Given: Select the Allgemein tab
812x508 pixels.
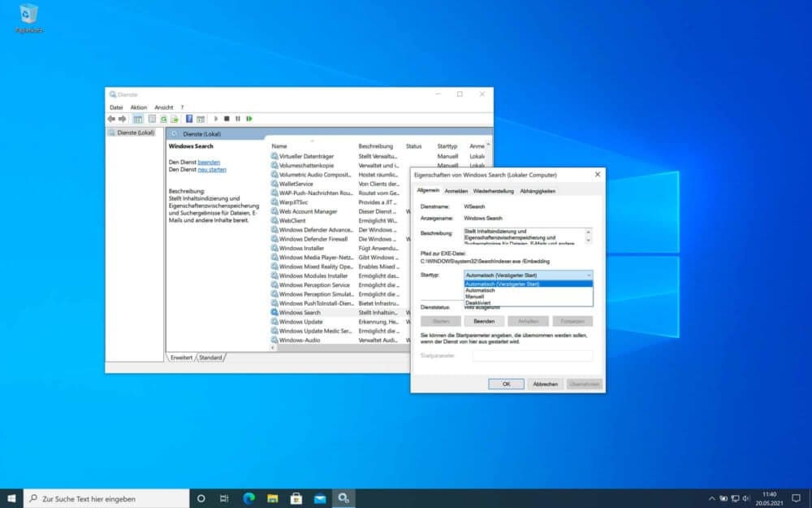Looking at the screenshot, I should tap(428, 191).
